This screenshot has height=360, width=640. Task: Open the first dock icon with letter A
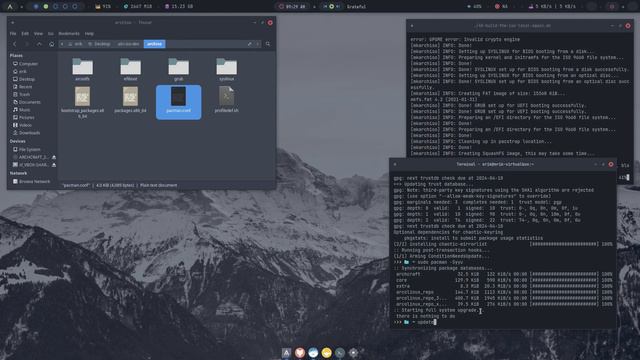pyautogui.click(x=287, y=353)
